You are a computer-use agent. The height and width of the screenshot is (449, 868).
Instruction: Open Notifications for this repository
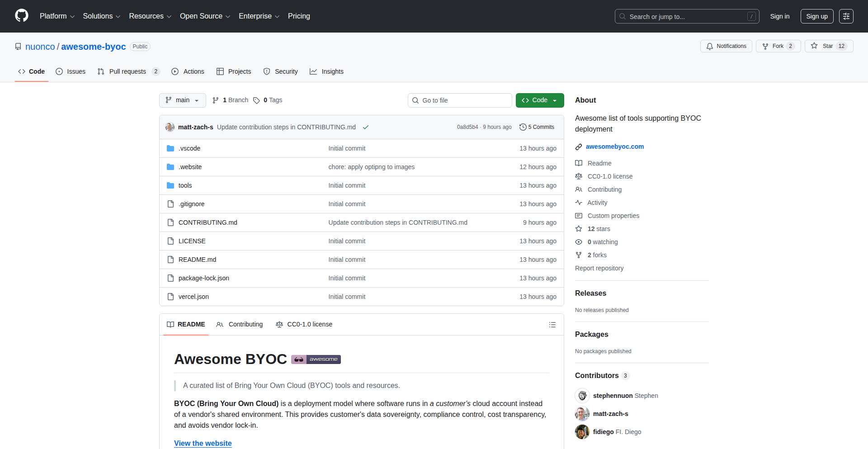(x=726, y=46)
